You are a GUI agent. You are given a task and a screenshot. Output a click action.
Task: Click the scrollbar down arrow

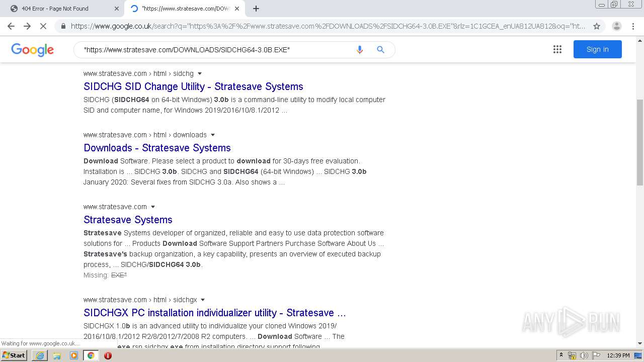point(639,343)
